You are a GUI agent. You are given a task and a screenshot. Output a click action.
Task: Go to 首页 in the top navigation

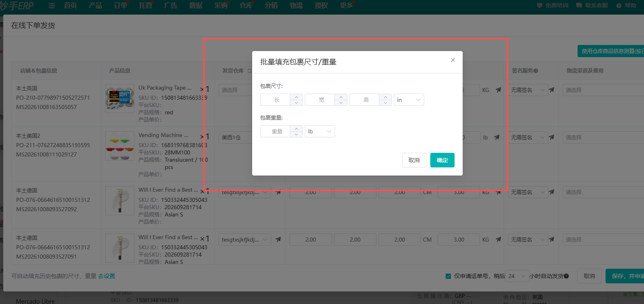click(70, 5)
